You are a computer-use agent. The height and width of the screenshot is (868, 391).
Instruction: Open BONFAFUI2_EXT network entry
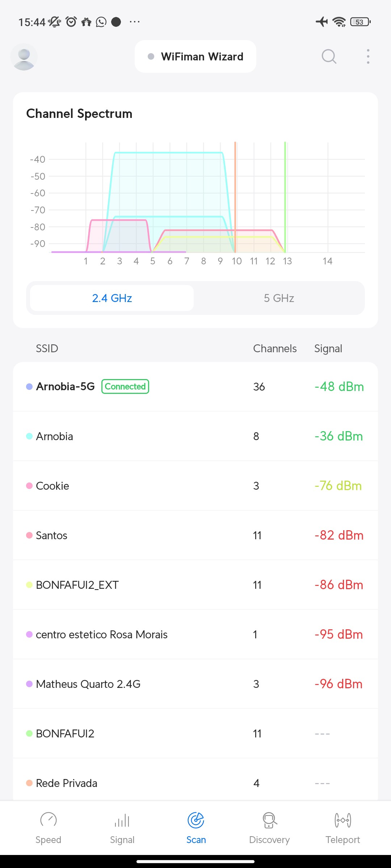(x=195, y=585)
